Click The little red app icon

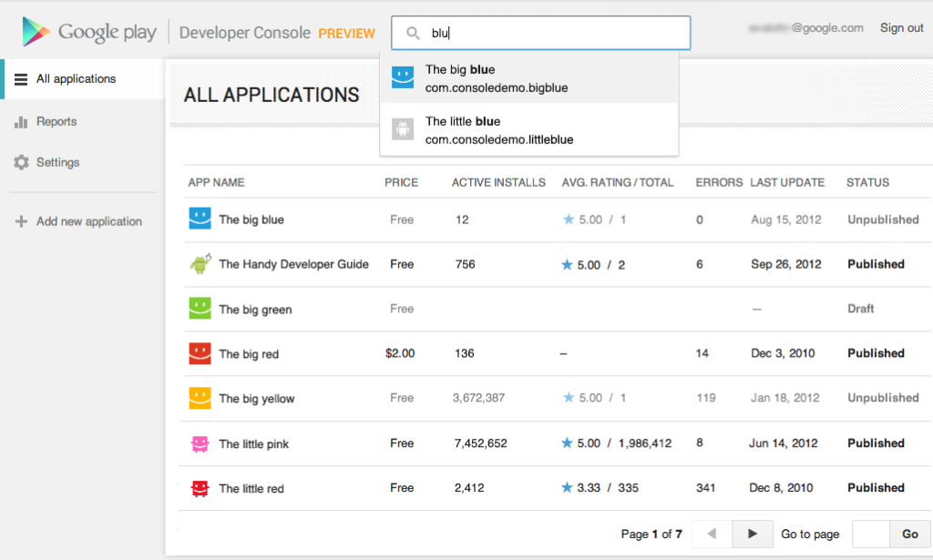[x=200, y=487]
